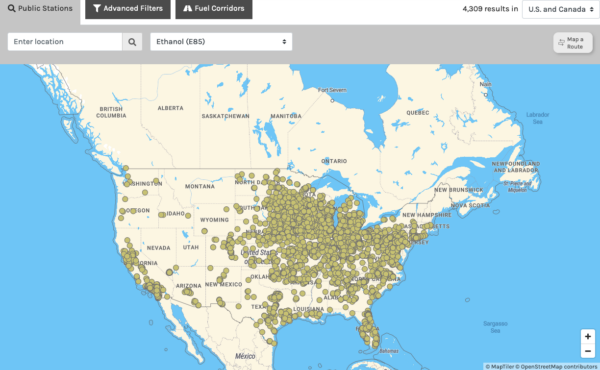Click the Map a Route button
600x370 pixels.
click(573, 43)
